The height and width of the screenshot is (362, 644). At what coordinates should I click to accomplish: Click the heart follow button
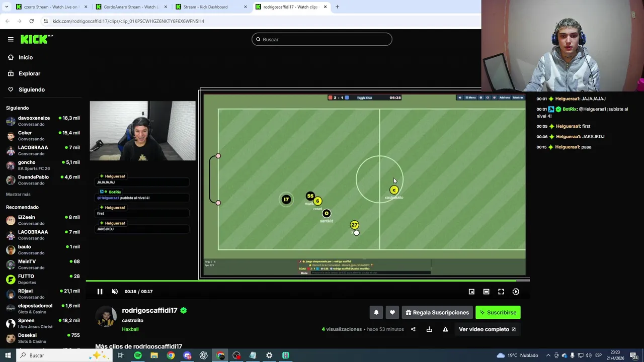click(392, 313)
